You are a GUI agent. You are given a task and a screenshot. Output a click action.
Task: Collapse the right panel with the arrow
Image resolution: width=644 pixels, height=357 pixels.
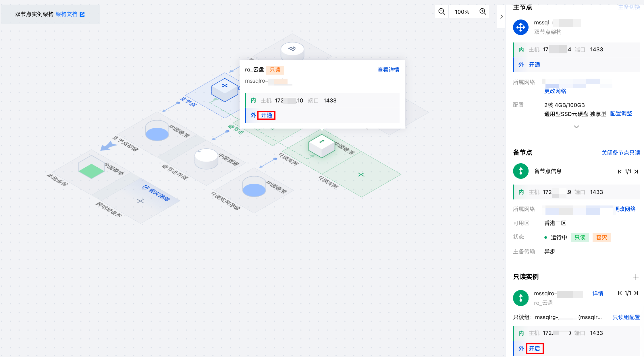pos(501,17)
